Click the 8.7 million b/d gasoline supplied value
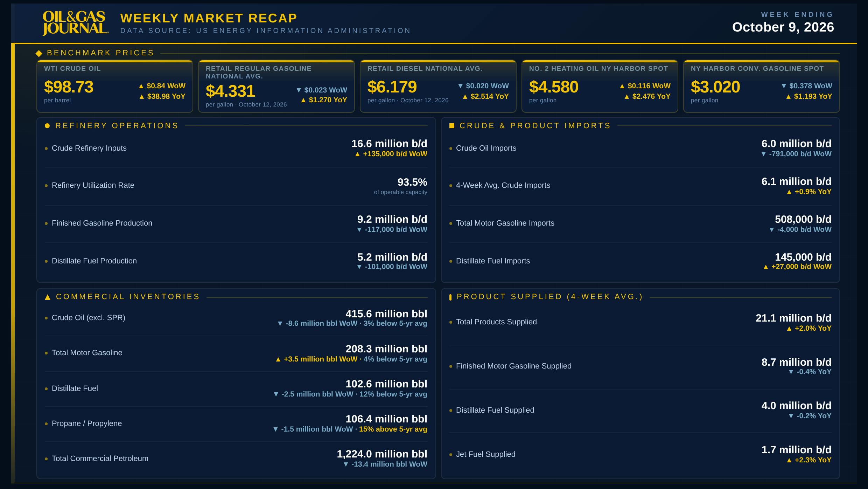The image size is (868, 489). (x=796, y=362)
